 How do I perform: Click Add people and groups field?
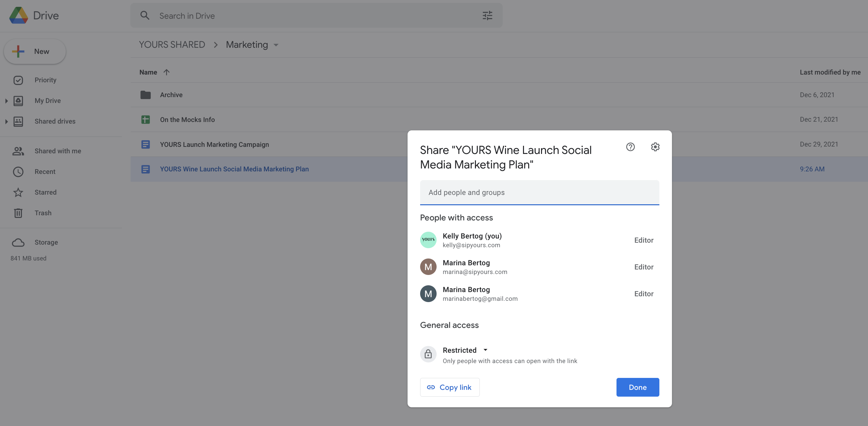(x=540, y=192)
